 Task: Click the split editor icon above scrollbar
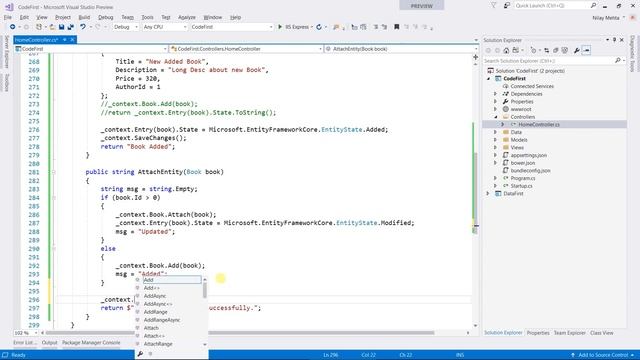click(476, 57)
